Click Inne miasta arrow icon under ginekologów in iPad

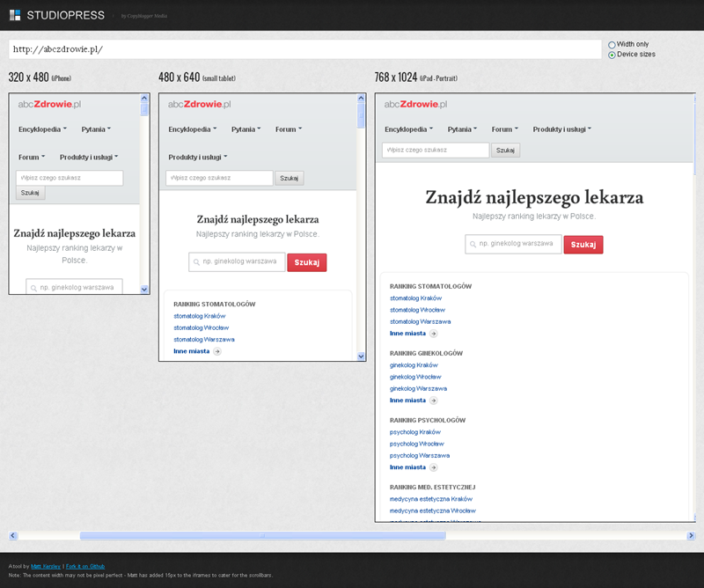pyautogui.click(x=434, y=401)
